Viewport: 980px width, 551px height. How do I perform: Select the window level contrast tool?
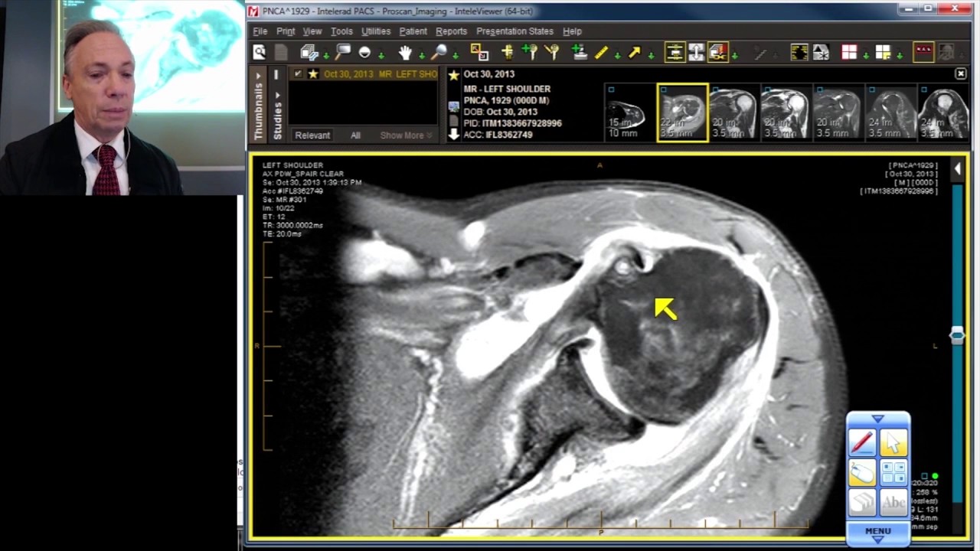tap(365, 53)
